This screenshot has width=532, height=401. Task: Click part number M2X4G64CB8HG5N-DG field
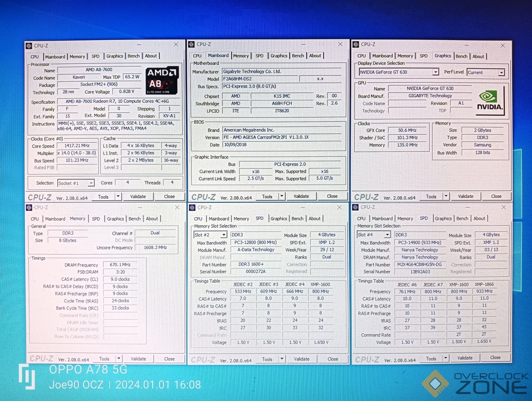pos(419,264)
